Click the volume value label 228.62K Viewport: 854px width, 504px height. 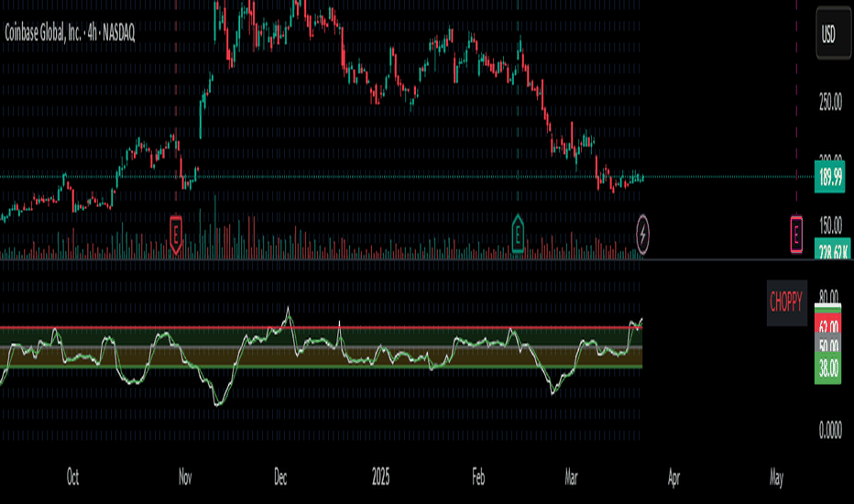pyautogui.click(x=833, y=249)
